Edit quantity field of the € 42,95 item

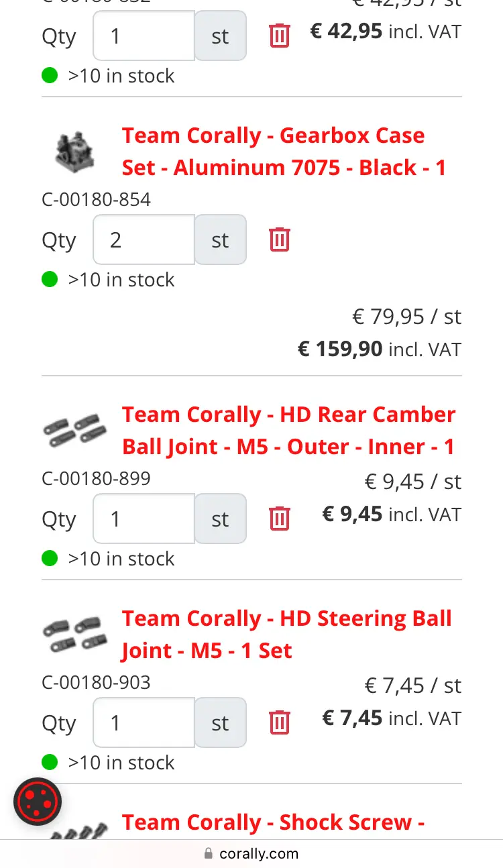click(144, 36)
